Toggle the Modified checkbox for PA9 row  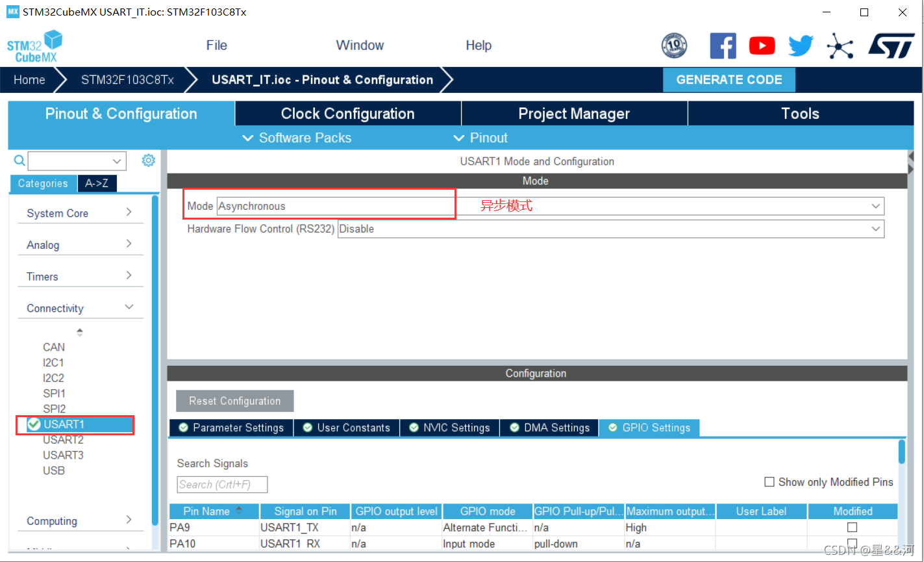[x=852, y=528]
